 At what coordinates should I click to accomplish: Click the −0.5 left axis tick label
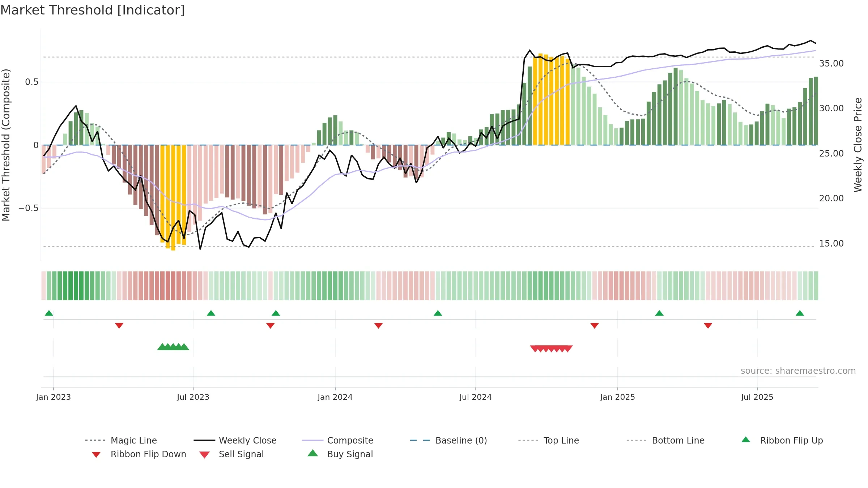(29, 208)
